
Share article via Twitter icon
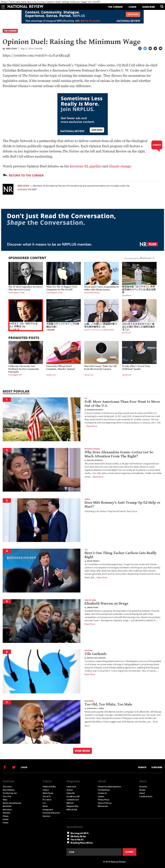pos(145,49)
